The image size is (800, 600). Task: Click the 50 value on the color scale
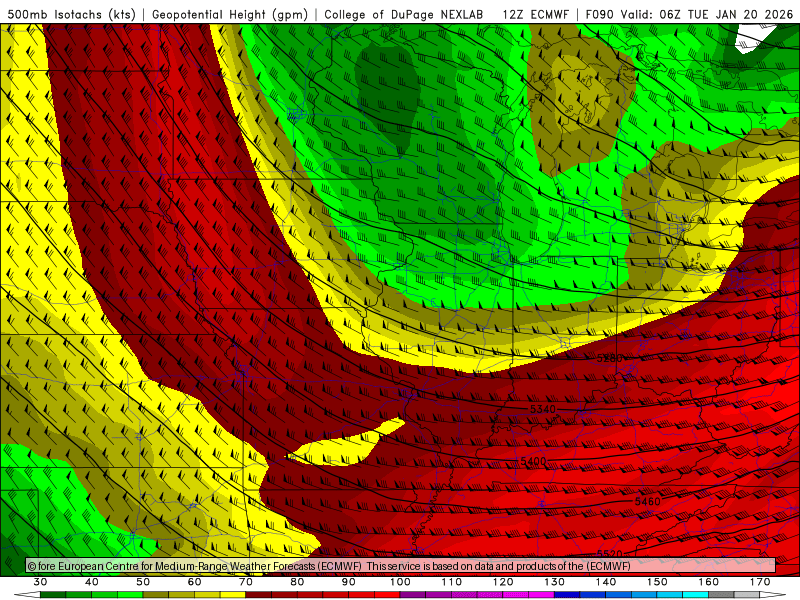click(x=143, y=582)
